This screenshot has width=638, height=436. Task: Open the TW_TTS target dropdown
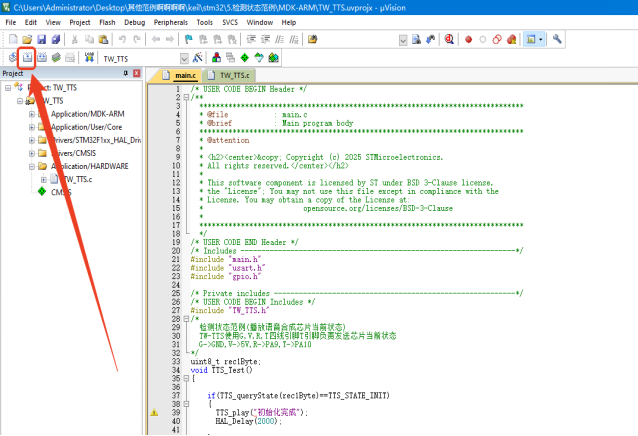pyautogui.click(x=184, y=58)
